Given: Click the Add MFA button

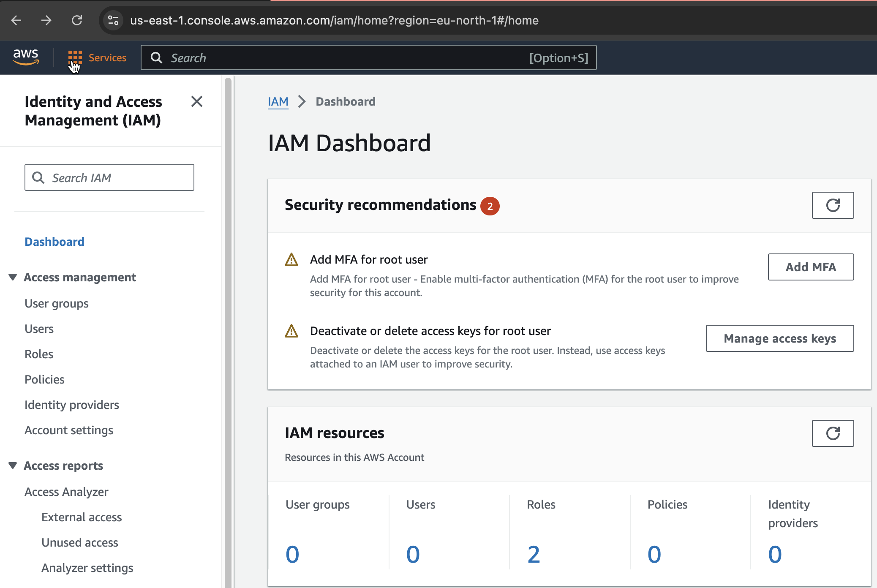Looking at the screenshot, I should click(811, 267).
